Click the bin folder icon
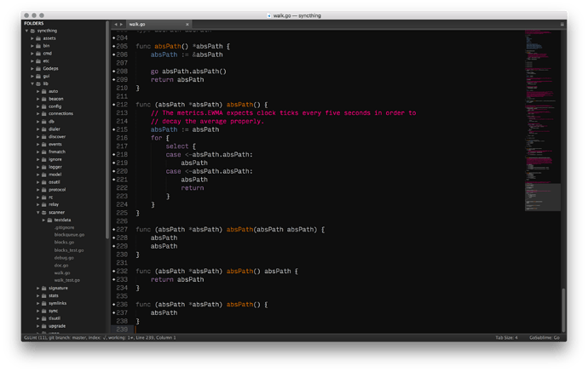 pyautogui.click(x=38, y=46)
